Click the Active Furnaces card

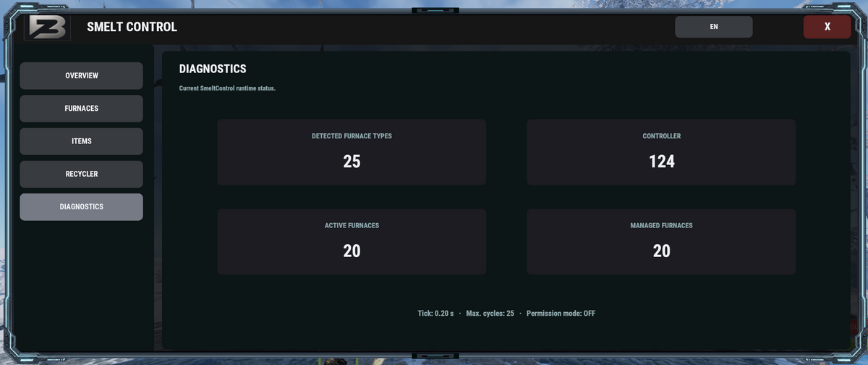352,242
